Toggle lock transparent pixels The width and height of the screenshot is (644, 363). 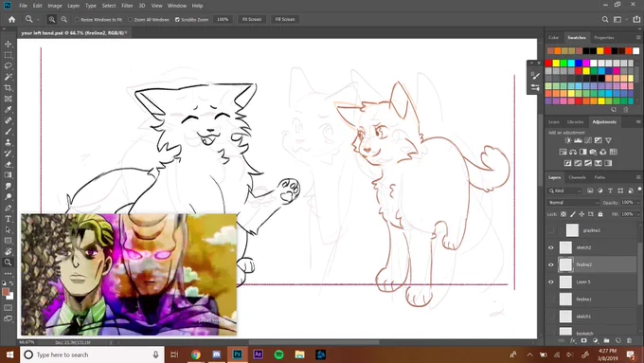563,214
